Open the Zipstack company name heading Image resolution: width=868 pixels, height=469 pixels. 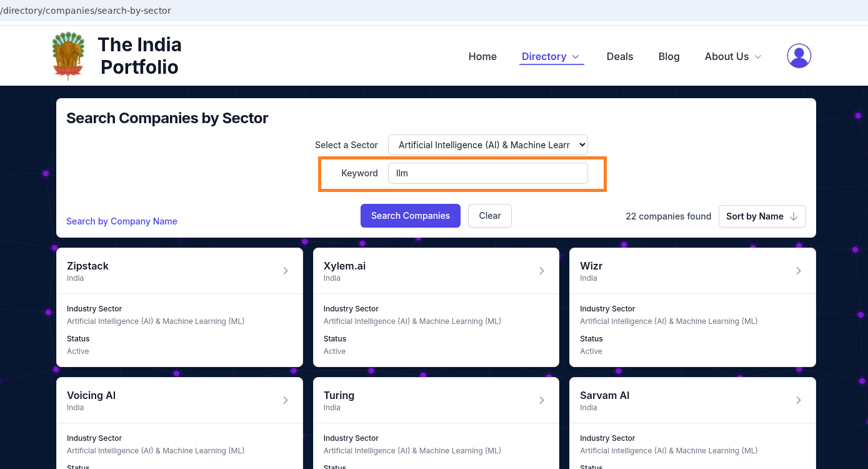coord(87,266)
